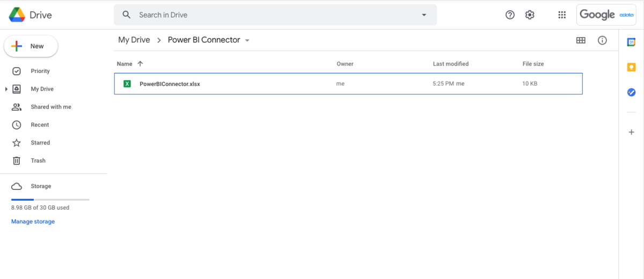The image size is (644, 279).
Task: Click the New button
Action: 31,47
